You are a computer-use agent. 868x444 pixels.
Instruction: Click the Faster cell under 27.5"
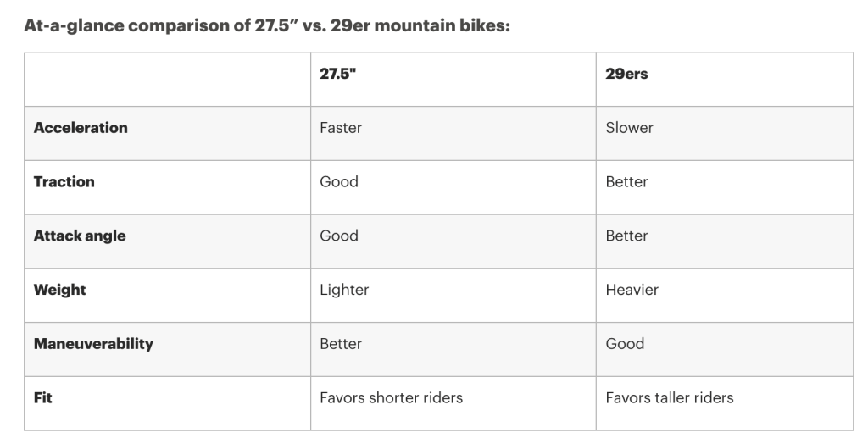[341, 128]
